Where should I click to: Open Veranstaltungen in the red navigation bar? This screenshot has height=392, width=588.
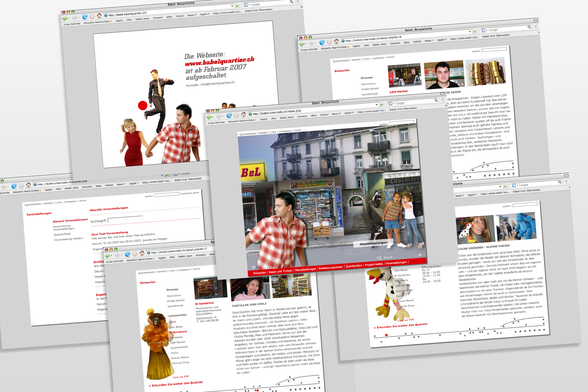(x=396, y=263)
